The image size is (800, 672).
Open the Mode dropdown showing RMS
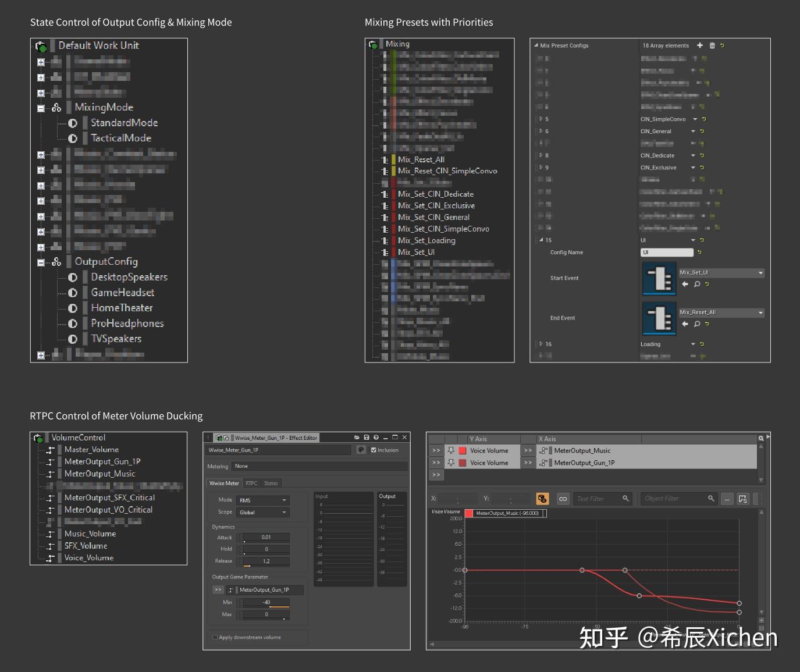pyautogui.click(x=262, y=500)
